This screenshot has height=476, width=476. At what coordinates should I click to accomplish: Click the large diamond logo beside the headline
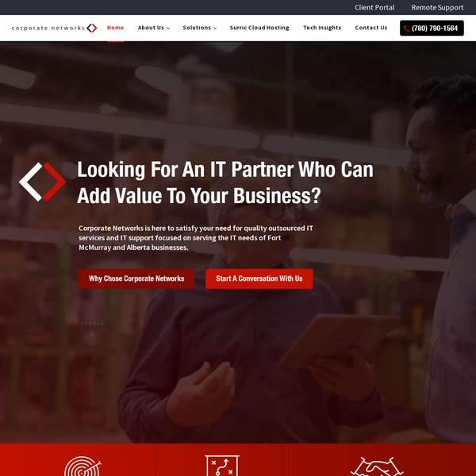(x=43, y=182)
